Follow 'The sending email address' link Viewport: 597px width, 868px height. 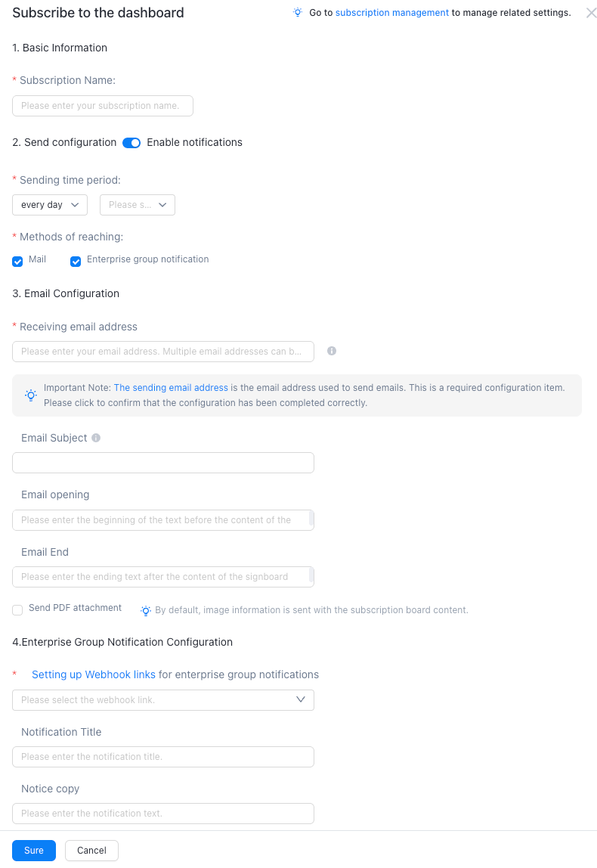coord(171,387)
